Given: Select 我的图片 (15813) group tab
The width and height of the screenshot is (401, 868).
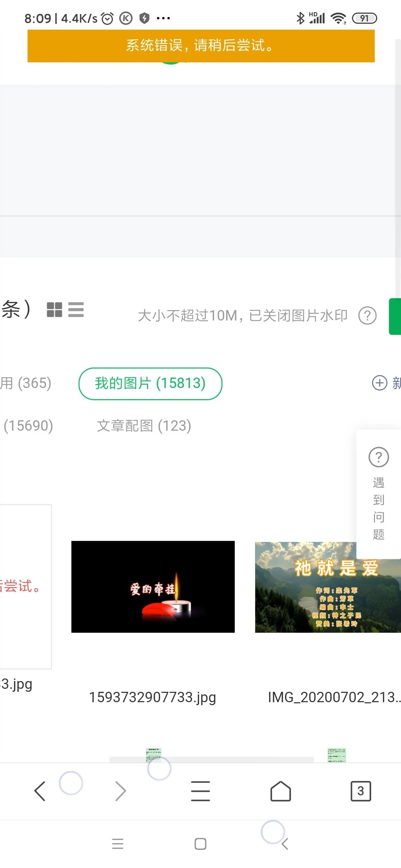Looking at the screenshot, I should (x=150, y=384).
